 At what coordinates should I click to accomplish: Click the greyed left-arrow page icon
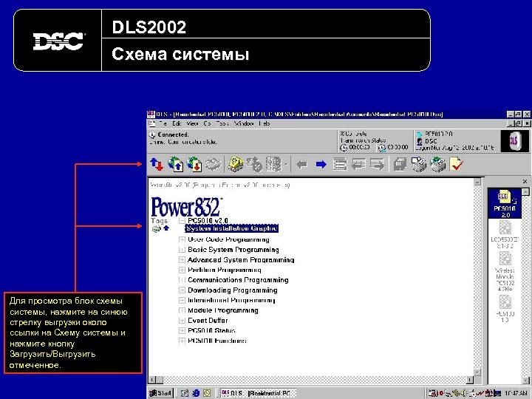tap(358, 165)
